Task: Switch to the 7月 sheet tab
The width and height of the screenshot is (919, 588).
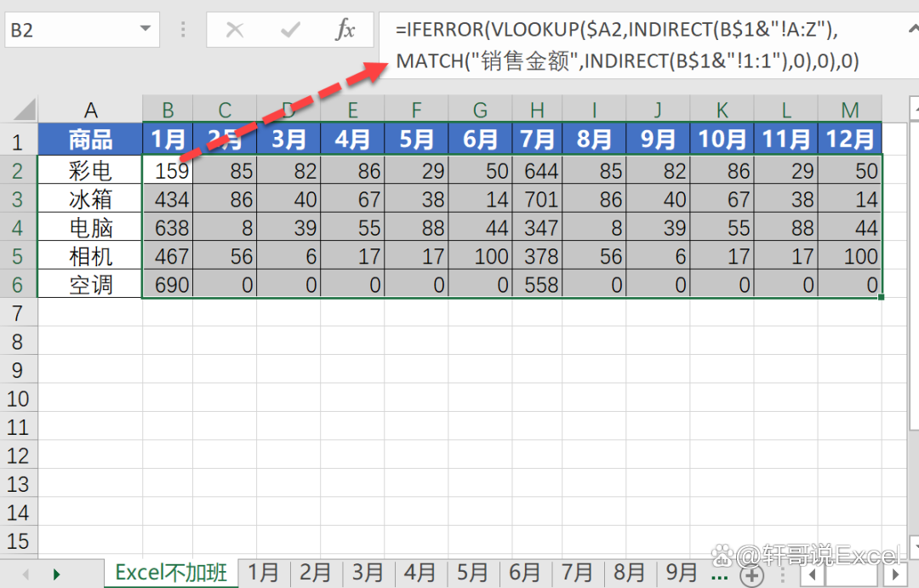Action: point(577,573)
